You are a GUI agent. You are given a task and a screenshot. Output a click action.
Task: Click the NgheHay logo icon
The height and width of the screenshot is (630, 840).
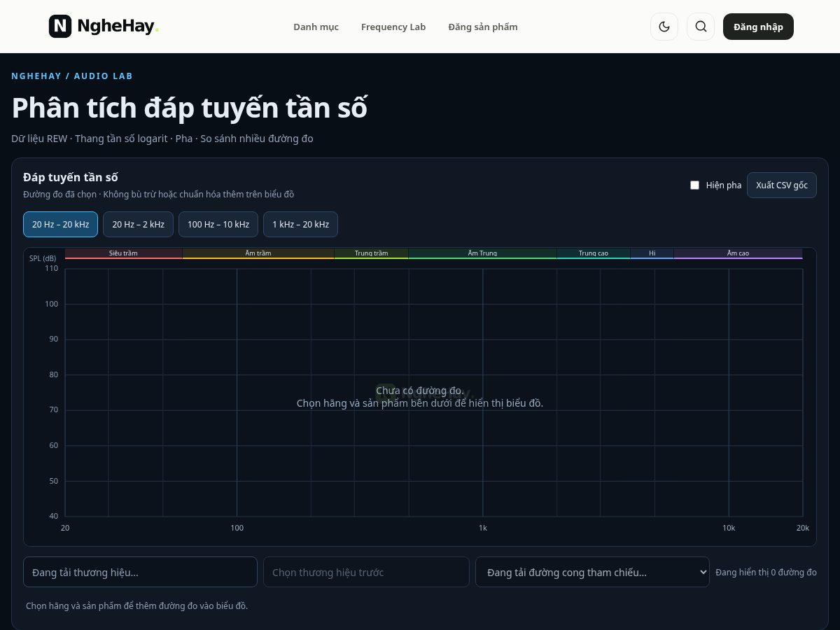(60, 27)
